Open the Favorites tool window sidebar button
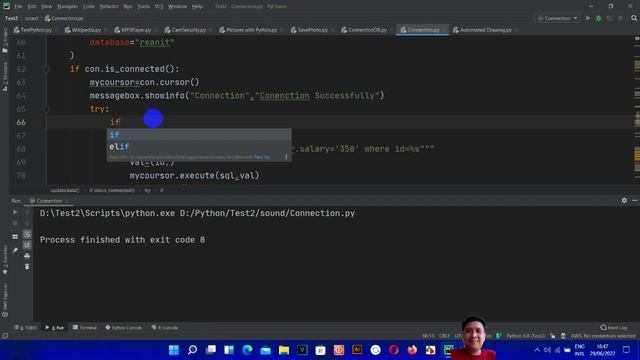The image size is (640, 360). click(x=5, y=260)
